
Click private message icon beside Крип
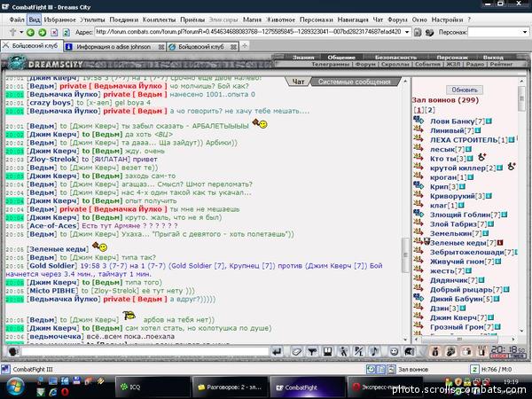[419, 185]
